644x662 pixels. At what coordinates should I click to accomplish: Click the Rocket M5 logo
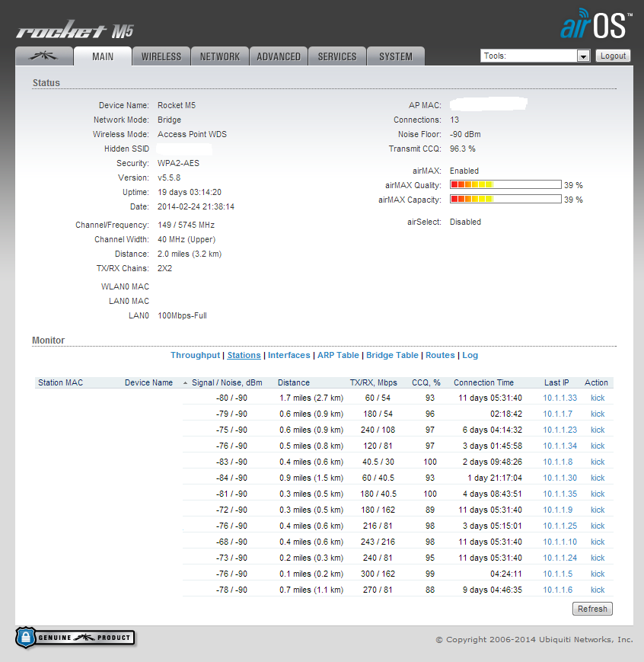75,30
